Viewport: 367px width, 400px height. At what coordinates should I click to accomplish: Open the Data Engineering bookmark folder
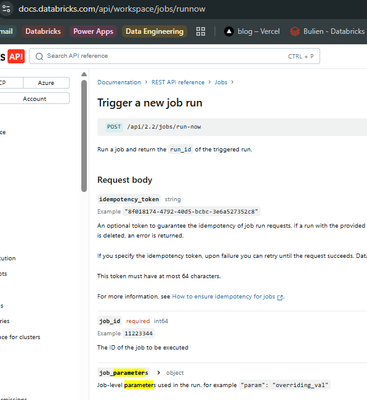154,31
